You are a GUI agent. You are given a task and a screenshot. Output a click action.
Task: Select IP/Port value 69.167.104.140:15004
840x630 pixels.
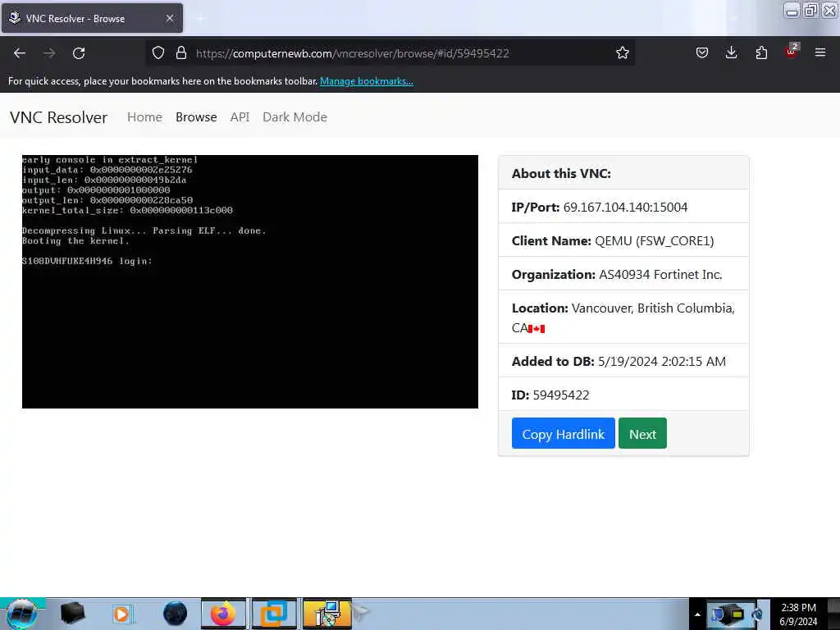click(x=625, y=208)
